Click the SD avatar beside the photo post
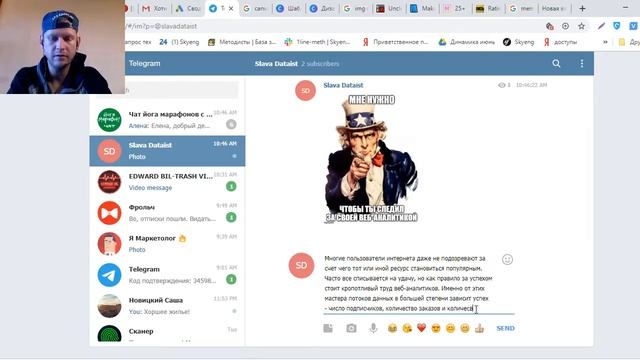This screenshot has width=640, height=360. click(305, 91)
